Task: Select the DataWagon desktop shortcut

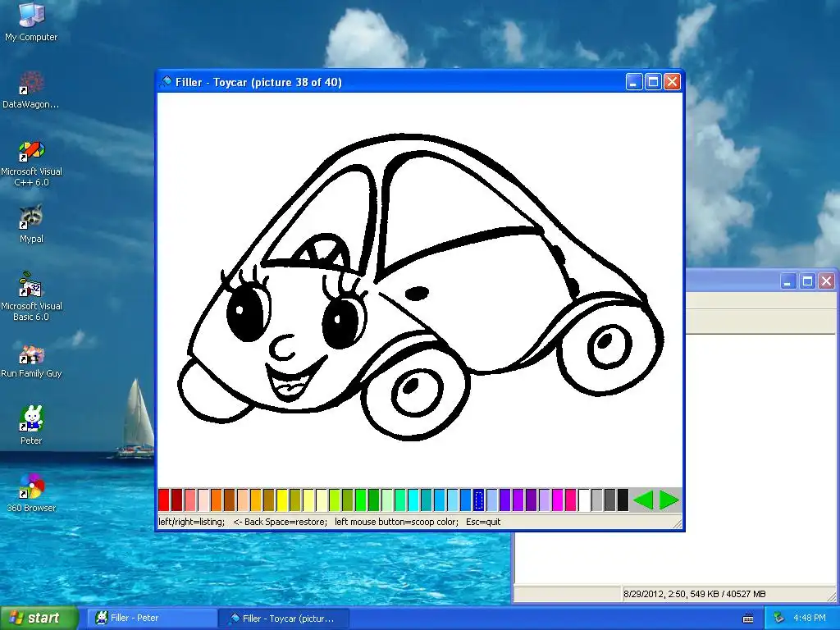Action: pyautogui.click(x=31, y=90)
